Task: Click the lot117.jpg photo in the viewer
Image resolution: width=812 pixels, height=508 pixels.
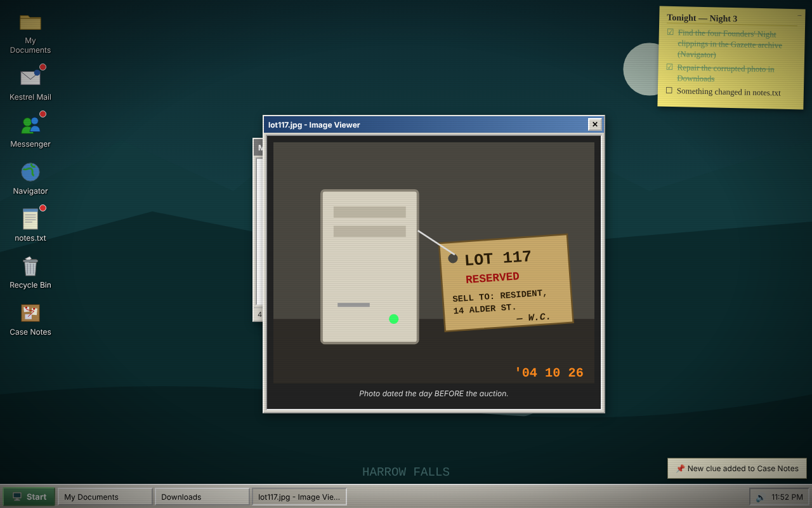Action: [434, 262]
